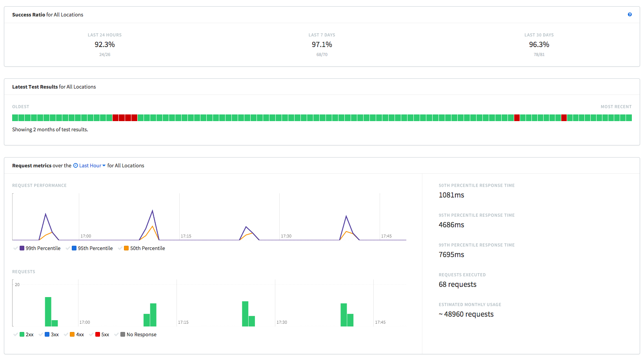The height and width of the screenshot is (359, 644).
Task: Click the Success Ratio panel heading
Action: 48,15
